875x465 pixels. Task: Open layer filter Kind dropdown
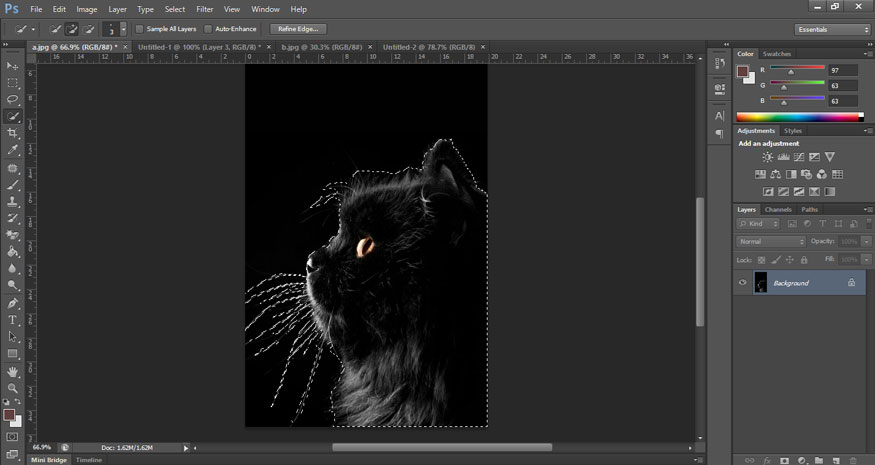758,224
